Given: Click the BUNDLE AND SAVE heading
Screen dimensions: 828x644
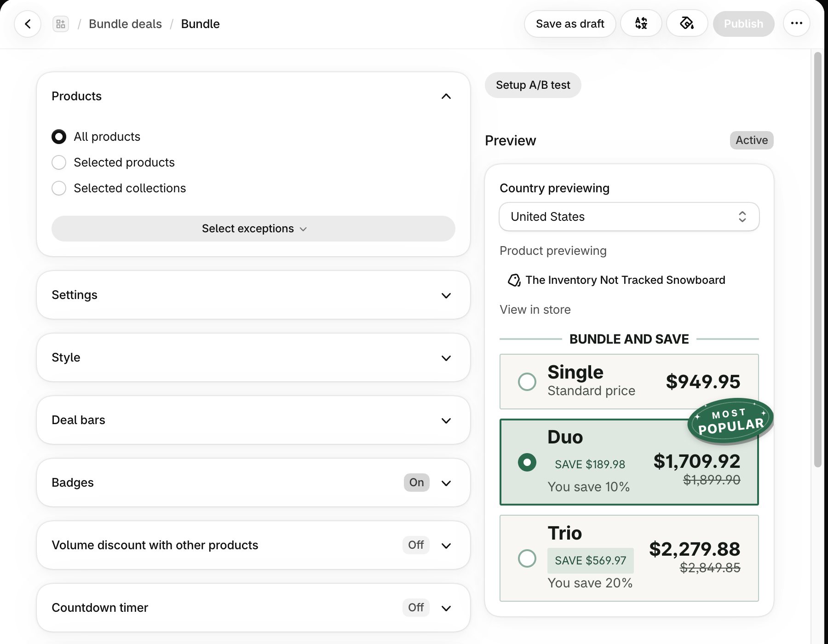Looking at the screenshot, I should 629,339.
